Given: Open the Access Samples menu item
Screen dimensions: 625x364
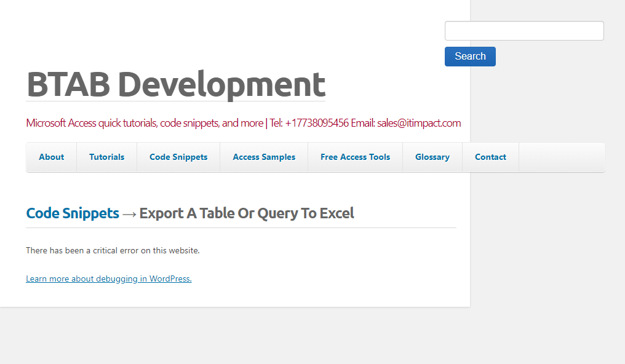Looking at the screenshot, I should click(264, 157).
